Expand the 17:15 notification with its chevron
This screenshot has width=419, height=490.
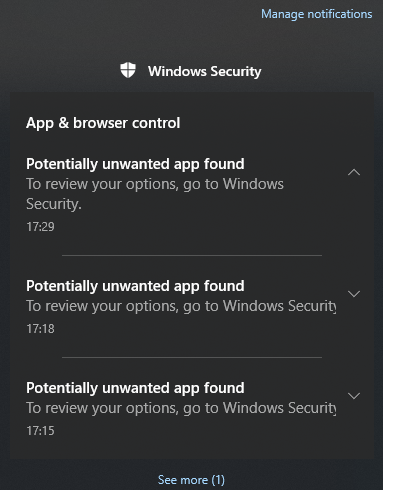(x=354, y=396)
